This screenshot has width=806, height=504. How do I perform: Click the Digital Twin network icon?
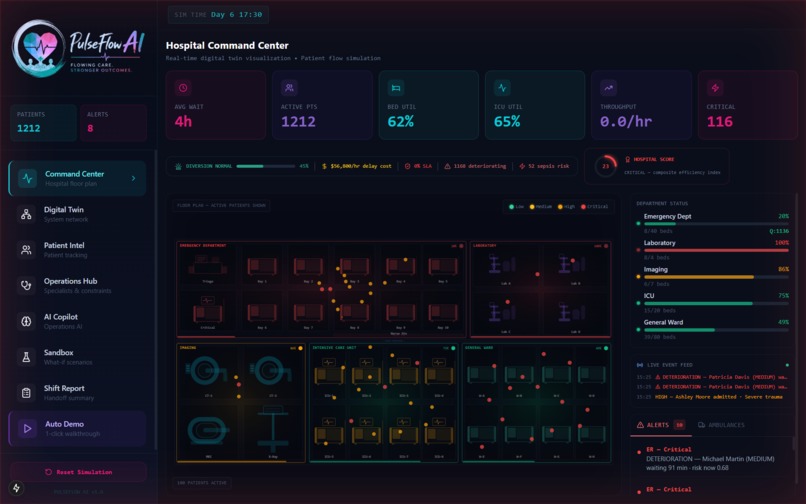pos(26,214)
